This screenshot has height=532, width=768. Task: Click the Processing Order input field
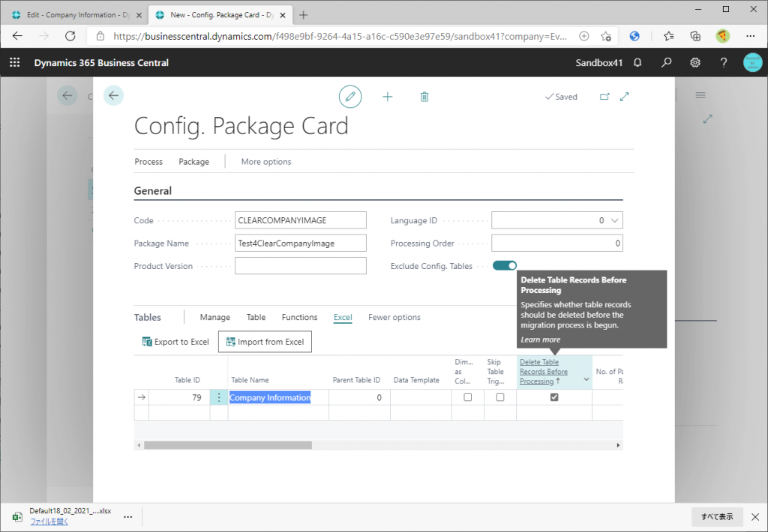(557, 244)
